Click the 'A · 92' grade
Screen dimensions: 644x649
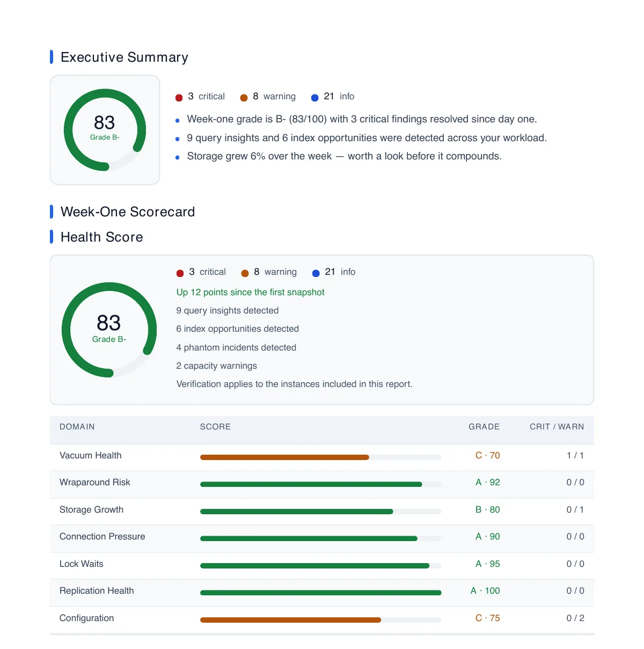487,482
